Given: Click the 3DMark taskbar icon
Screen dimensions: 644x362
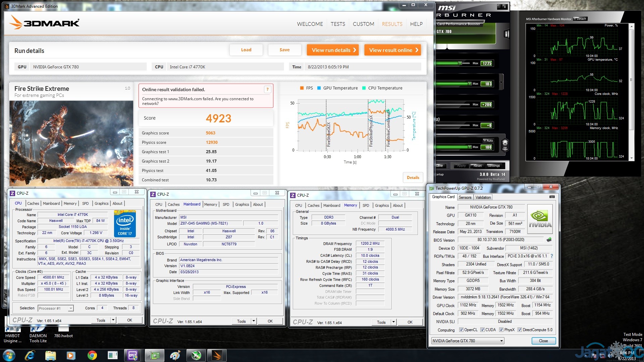Looking at the screenshot, I should pos(217,355).
